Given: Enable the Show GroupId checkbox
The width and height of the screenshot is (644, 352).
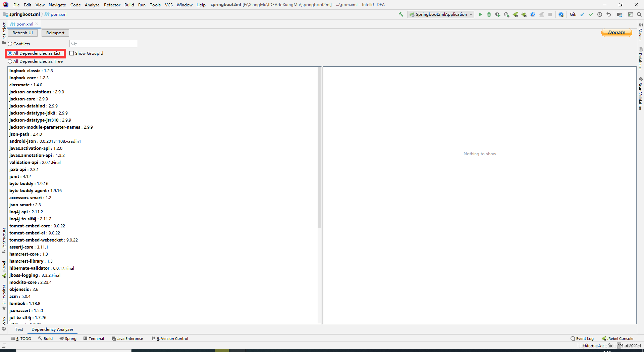Looking at the screenshot, I should pos(71,53).
